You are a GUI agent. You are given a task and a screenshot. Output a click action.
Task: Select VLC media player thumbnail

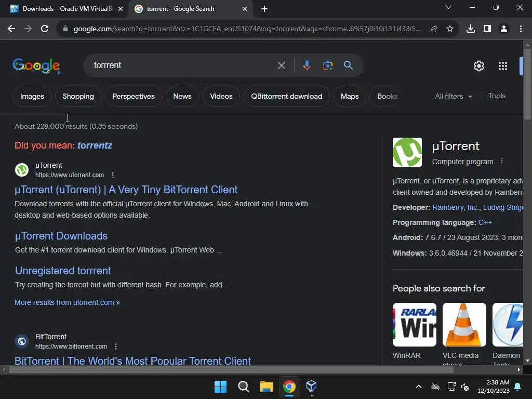pos(464,325)
